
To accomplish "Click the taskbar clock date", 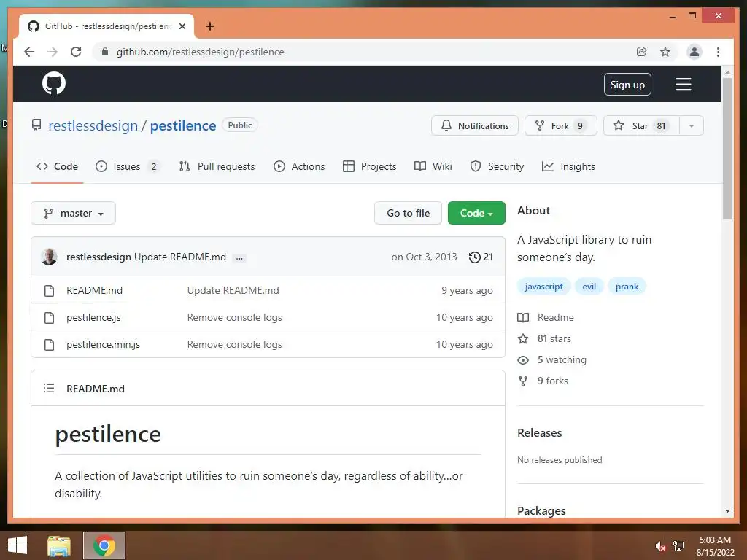I will pos(715,546).
